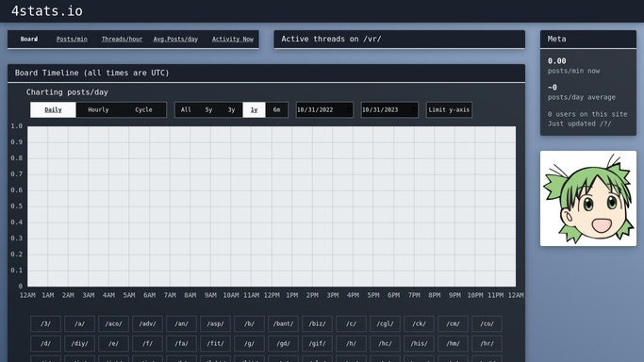Click the '0 users on this site' text

point(587,114)
